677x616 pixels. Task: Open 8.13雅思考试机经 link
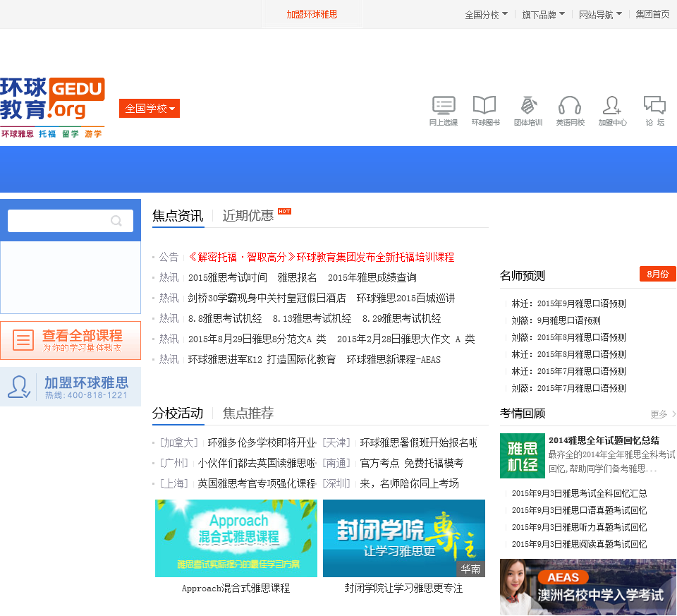click(x=312, y=319)
